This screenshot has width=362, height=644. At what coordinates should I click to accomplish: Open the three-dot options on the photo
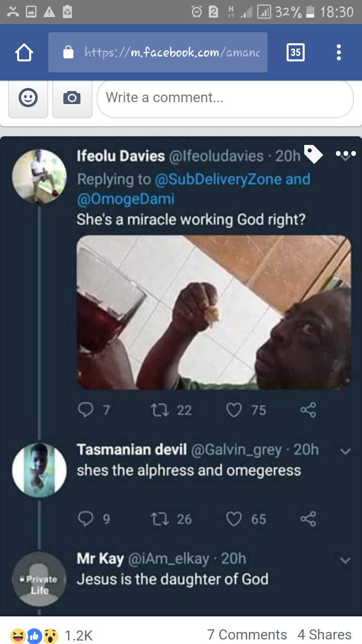pyautogui.click(x=346, y=153)
